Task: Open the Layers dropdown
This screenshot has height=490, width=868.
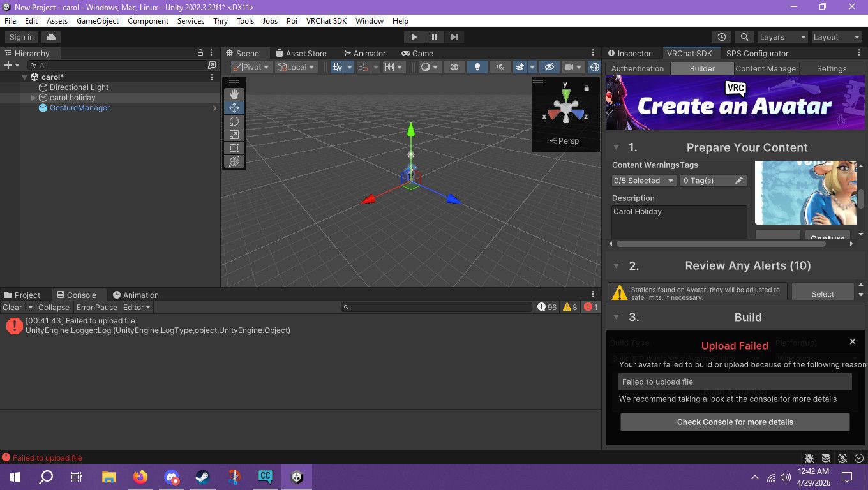Action: (x=782, y=37)
